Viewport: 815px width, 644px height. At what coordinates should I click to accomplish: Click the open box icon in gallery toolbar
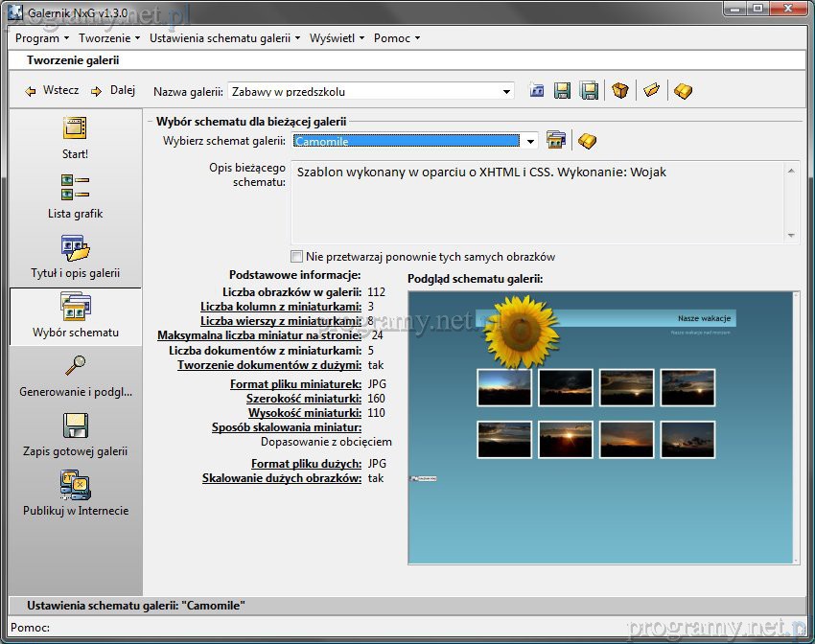[620, 91]
